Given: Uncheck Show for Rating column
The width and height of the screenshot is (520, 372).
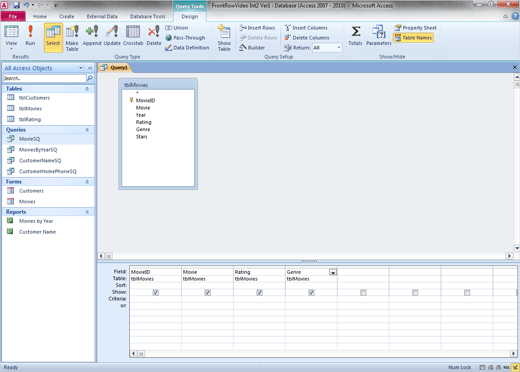Looking at the screenshot, I should 259,292.
